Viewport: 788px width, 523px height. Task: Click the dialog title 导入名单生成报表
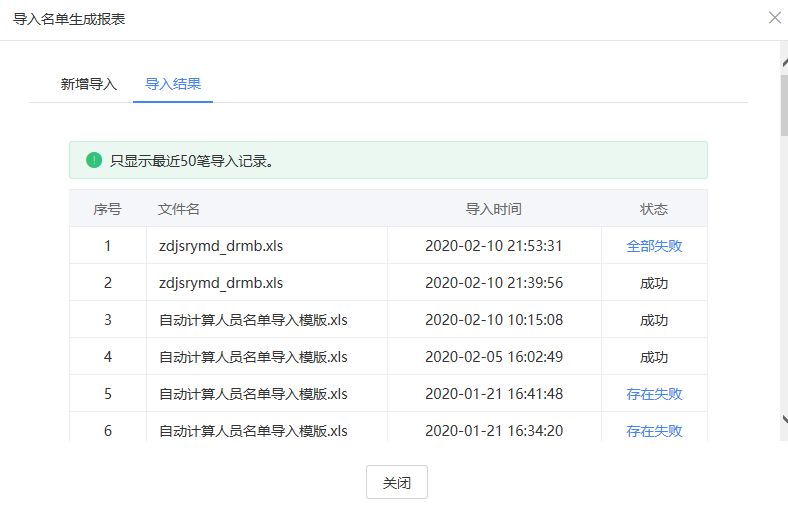pos(69,19)
